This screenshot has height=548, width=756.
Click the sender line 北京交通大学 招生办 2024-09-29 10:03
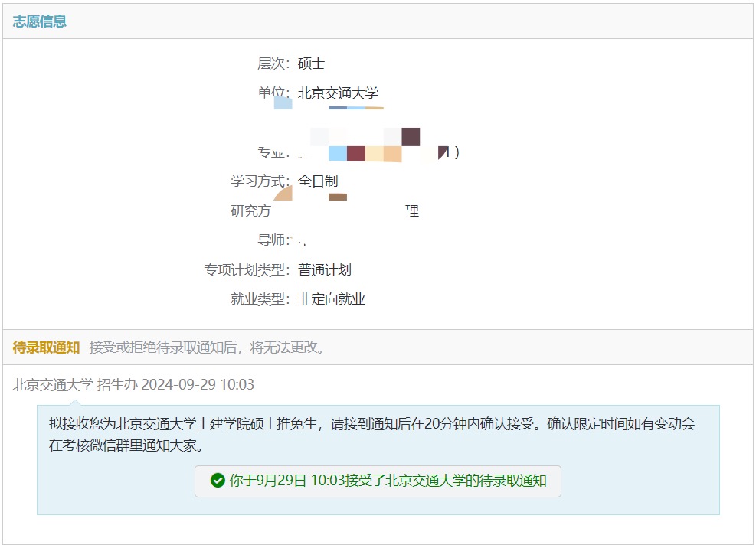coord(133,384)
